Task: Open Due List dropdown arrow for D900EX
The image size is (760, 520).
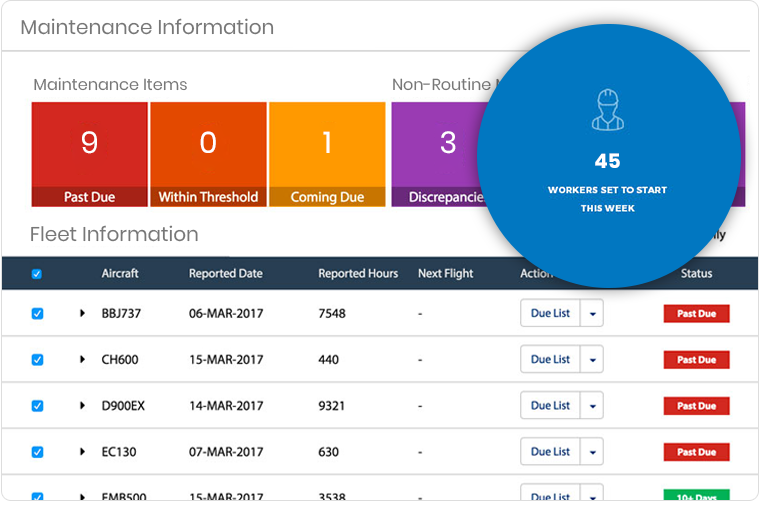Action: point(592,405)
